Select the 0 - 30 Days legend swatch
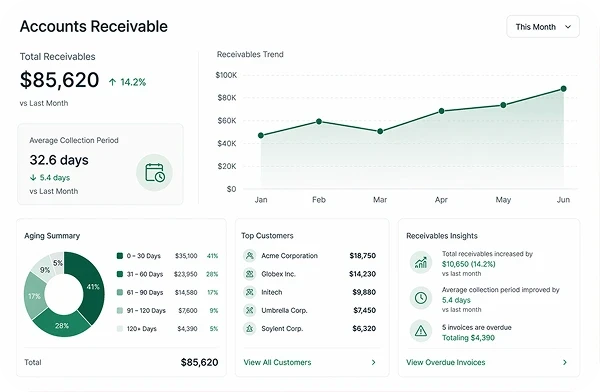Viewport: 600px width, 392px height. [120, 256]
